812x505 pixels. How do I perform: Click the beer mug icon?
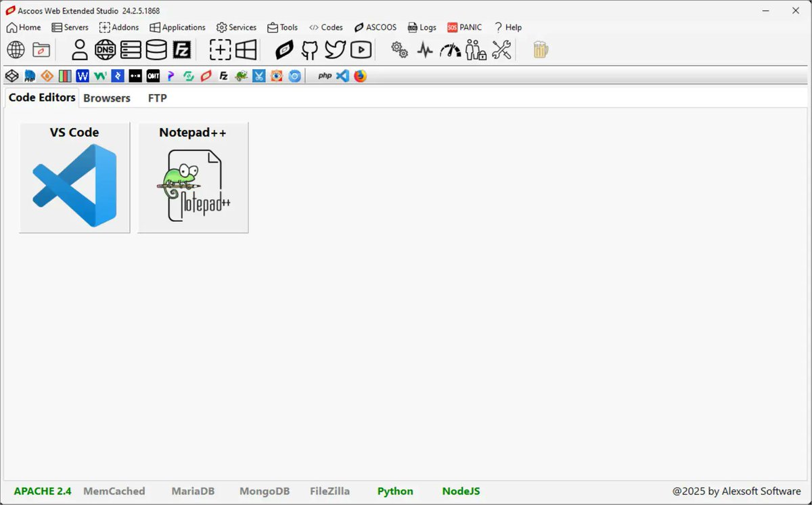click(x=539, y=49)
